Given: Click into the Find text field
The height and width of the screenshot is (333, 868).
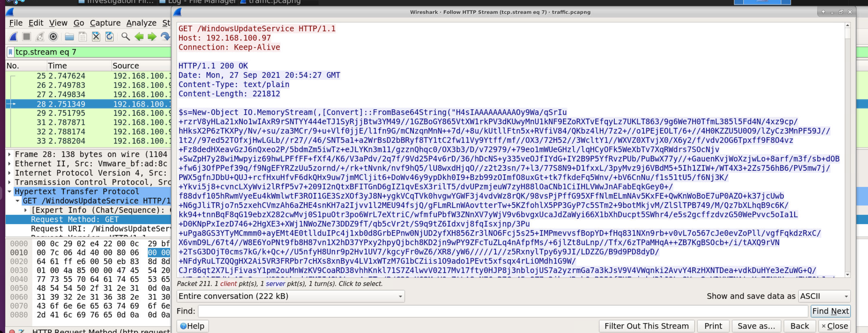Looking at the screenshot, I should click(x=502, y=311).
